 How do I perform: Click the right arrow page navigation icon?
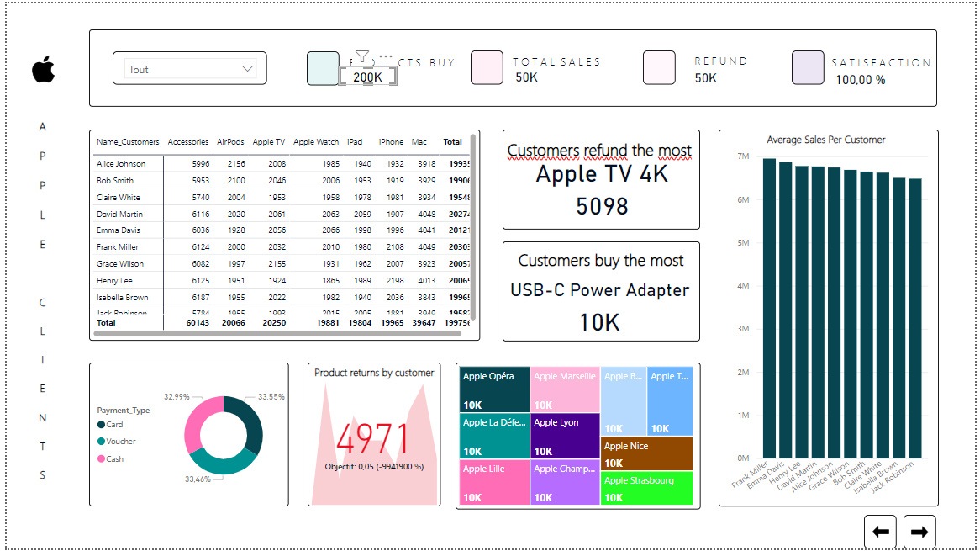[x=919, y=531]
